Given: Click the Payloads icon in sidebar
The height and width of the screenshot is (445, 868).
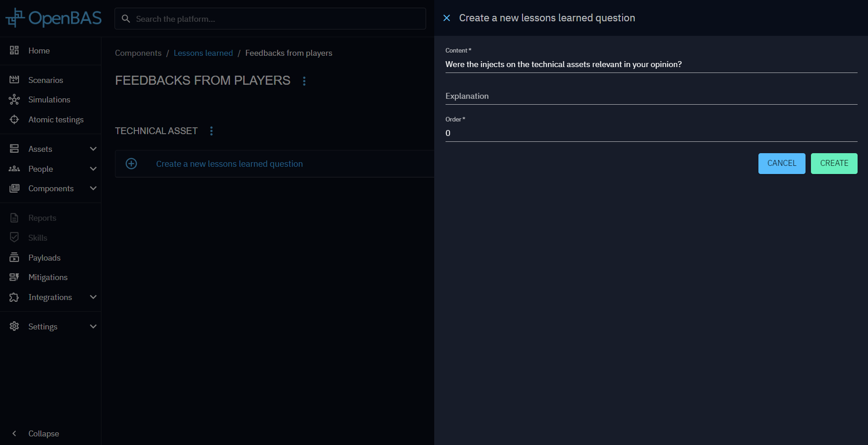Looking at the screenshot, I should click(x=14, y=257).
